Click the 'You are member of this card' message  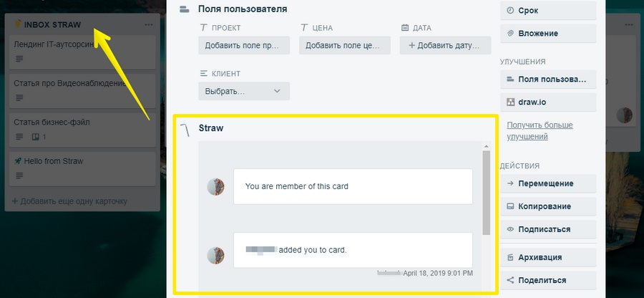tap(353, 186)
